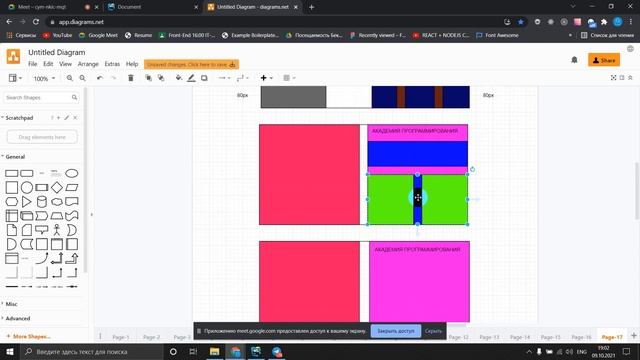Toggle the Shadow toolbar icon
Screen dimensions: 640x360
click(x=204, y=78)
